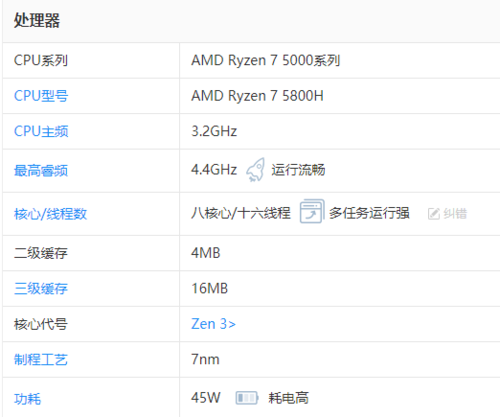Screen dimensions: 500x417
Task: Click the 多任务运行强 text
Action: tap(369, 213)
